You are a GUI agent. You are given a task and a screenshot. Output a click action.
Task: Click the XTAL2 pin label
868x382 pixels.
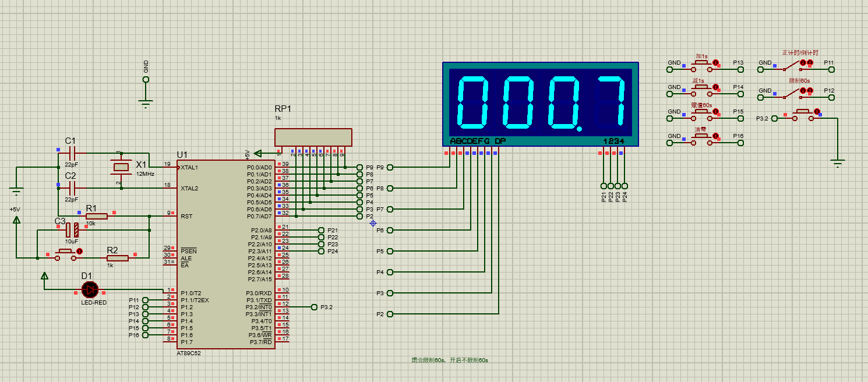189,189
